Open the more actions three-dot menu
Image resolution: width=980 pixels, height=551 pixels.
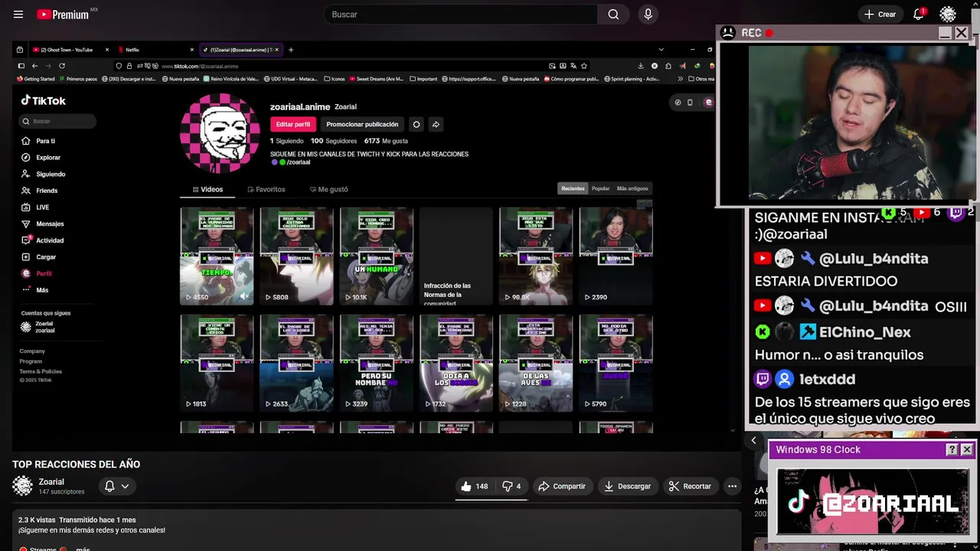pyautogui.click(x=732, y=486)
